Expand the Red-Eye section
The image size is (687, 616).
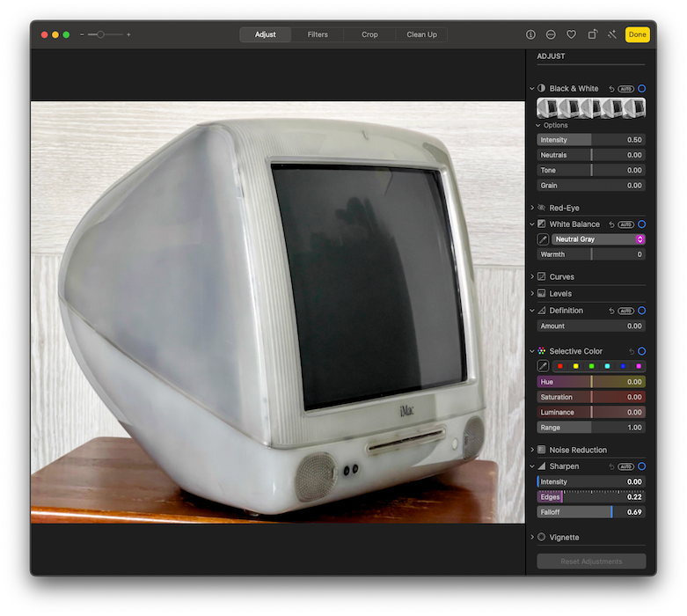click(x=532, y=208)
